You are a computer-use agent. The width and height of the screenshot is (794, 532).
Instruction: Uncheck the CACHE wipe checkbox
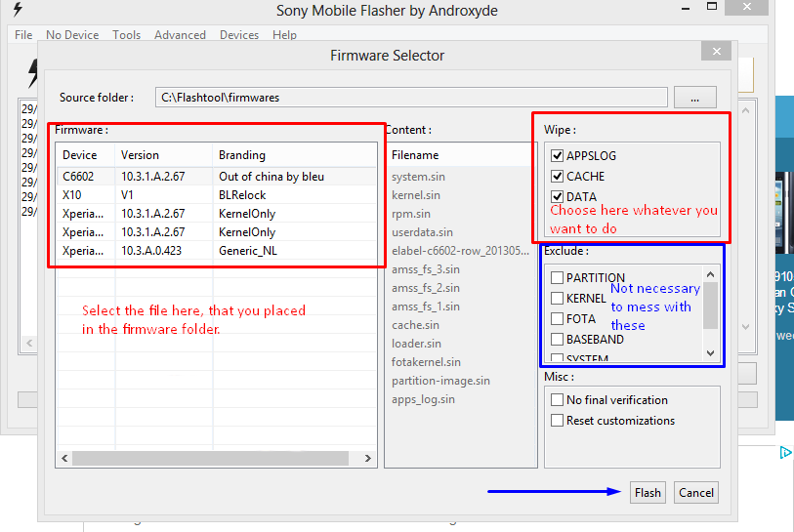(557, 176)
